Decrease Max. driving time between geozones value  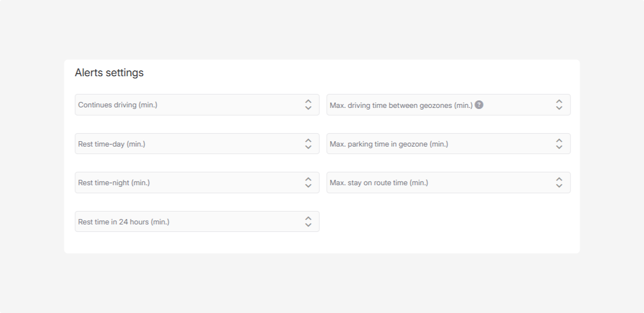[559, 108]
